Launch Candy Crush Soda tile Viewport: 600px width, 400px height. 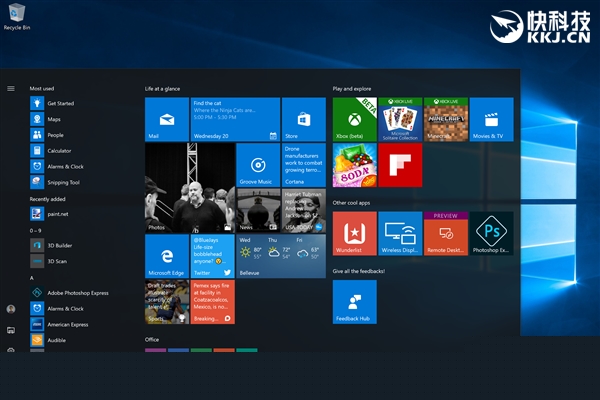click(x=355, y=165)
